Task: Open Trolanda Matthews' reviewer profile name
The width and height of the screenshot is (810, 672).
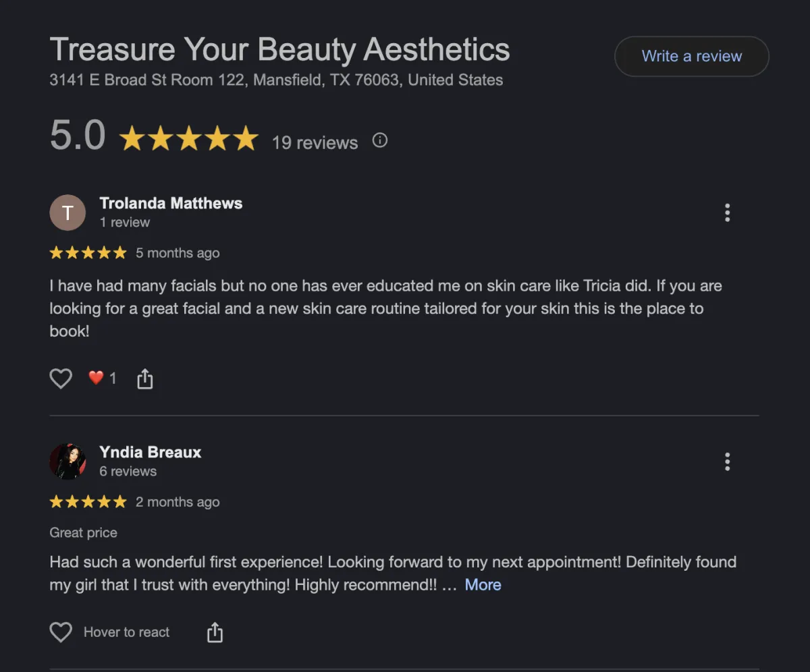Action: pos(171,203)
